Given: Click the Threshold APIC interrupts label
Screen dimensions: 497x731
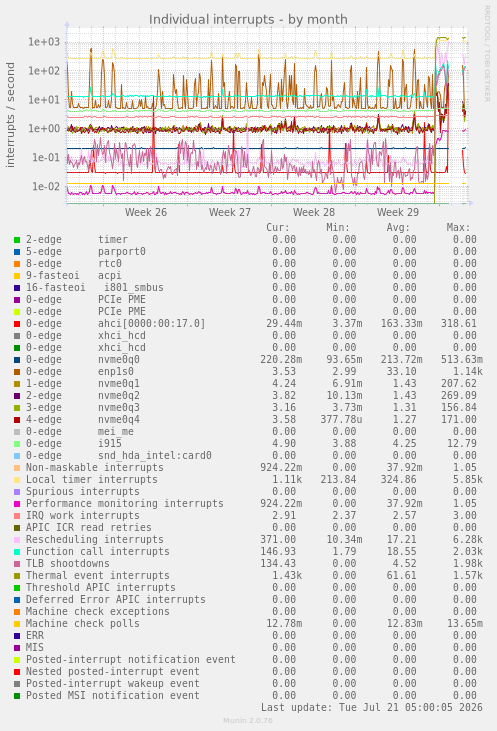Looking at the screenshot, I should click(x=101, y=588).
